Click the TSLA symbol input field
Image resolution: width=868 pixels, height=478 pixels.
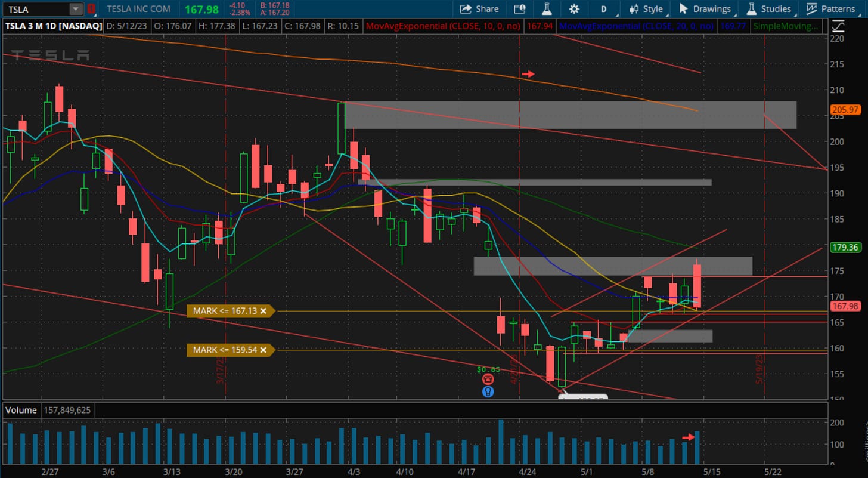(x=36, y=9)
